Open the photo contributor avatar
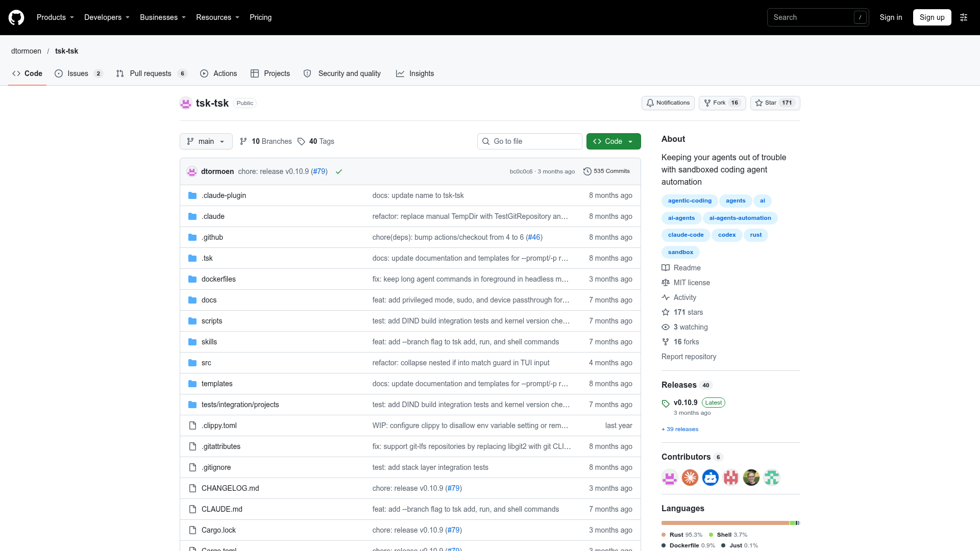 coord(751,478)
